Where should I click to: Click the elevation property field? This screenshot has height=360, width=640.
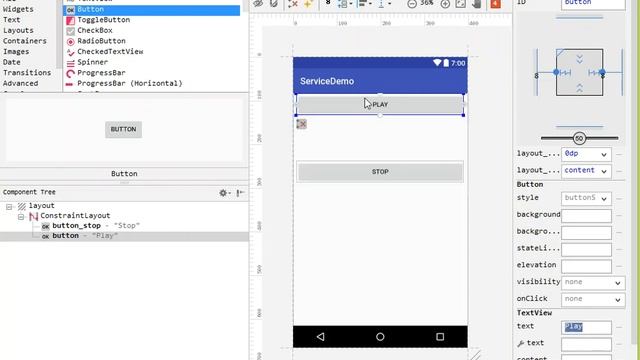point(586,266)
